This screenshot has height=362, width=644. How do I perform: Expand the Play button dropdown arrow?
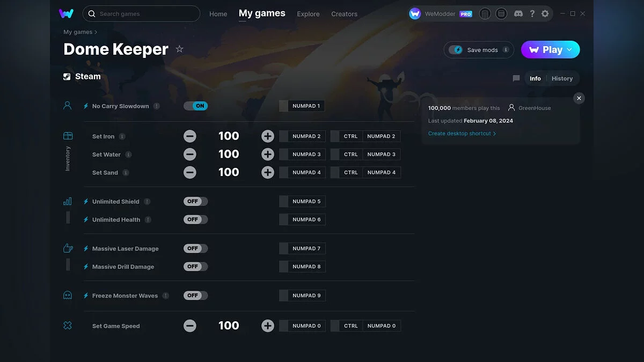(x=569, y=49)
